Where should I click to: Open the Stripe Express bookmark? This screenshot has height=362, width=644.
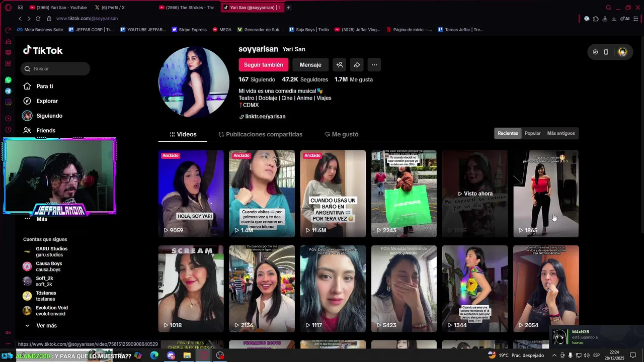click(x=189, y=30)
